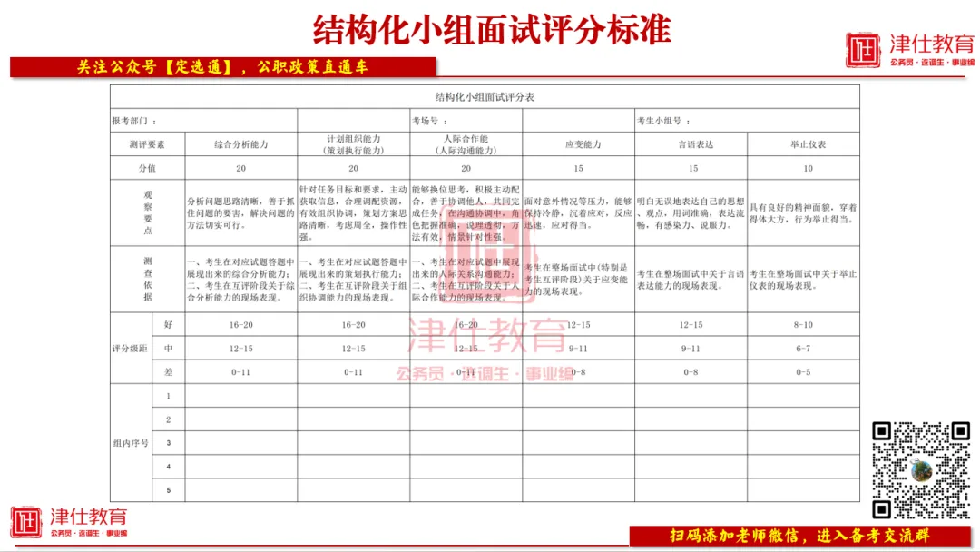
Task: Click the 津仕教育 logo at top right
Action: (x=911, y=49)
